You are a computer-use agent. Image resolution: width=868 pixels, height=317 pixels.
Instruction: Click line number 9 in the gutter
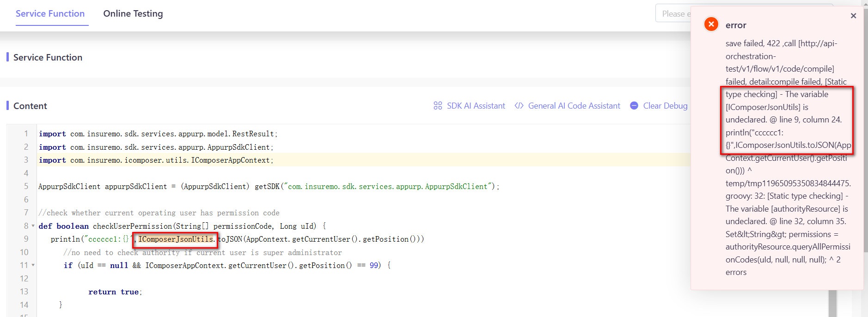click(26, 239)
